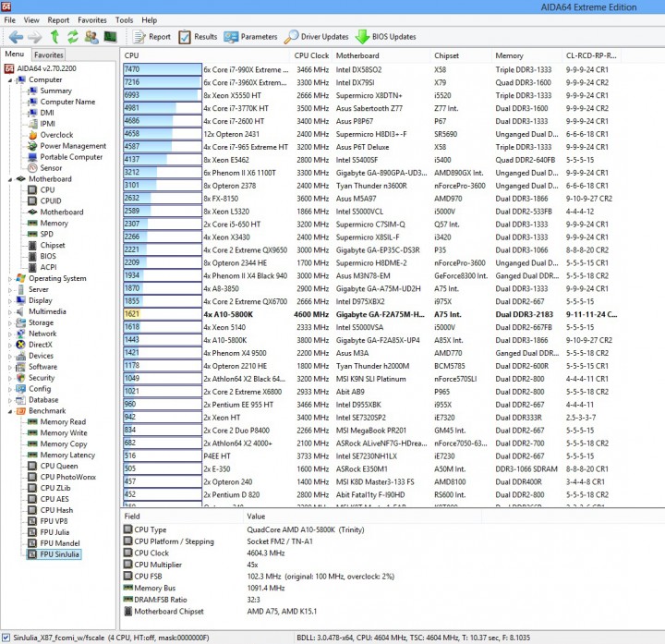Viewport: 665px width, 644px height.
Task: Expand the Storage tree node
Action: (10, 322)
